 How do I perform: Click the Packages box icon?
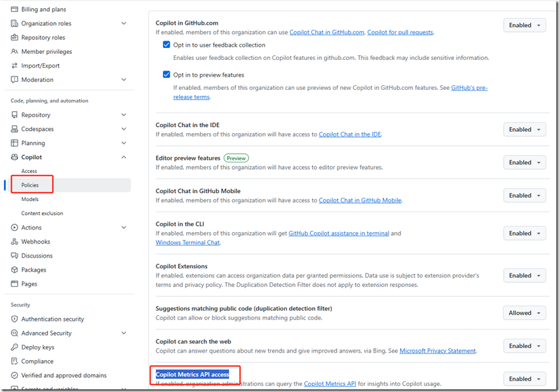pos(14,270)
